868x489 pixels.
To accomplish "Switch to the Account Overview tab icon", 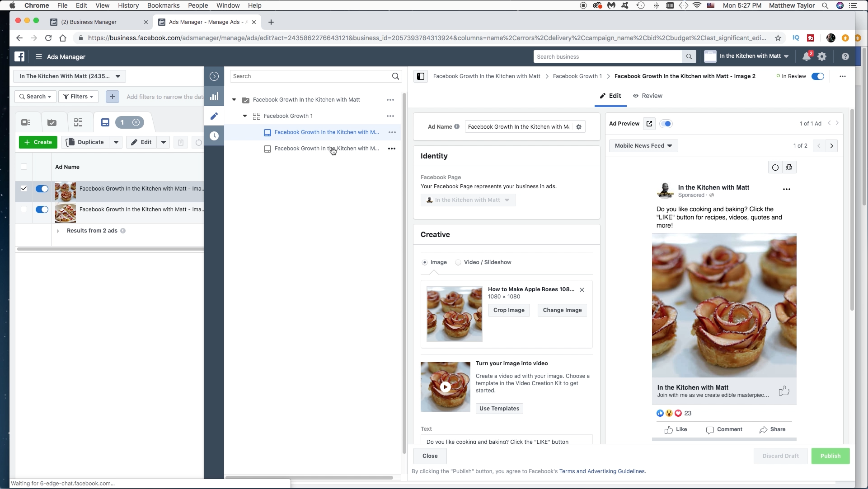I will point(26,122).
